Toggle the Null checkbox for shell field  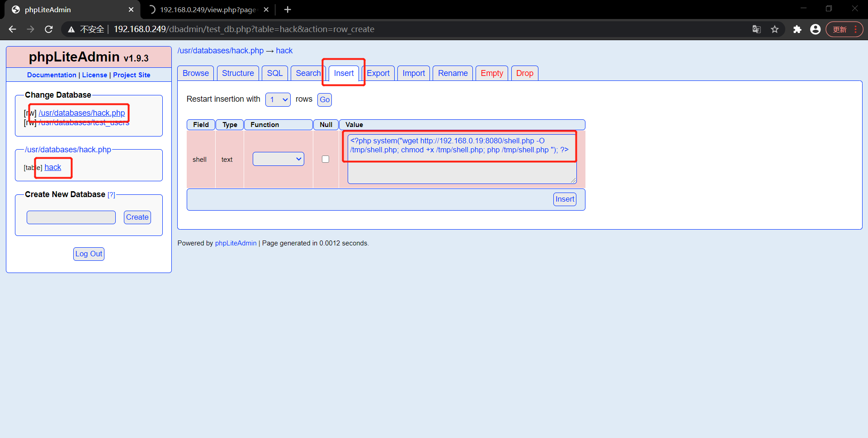[325, 159]
